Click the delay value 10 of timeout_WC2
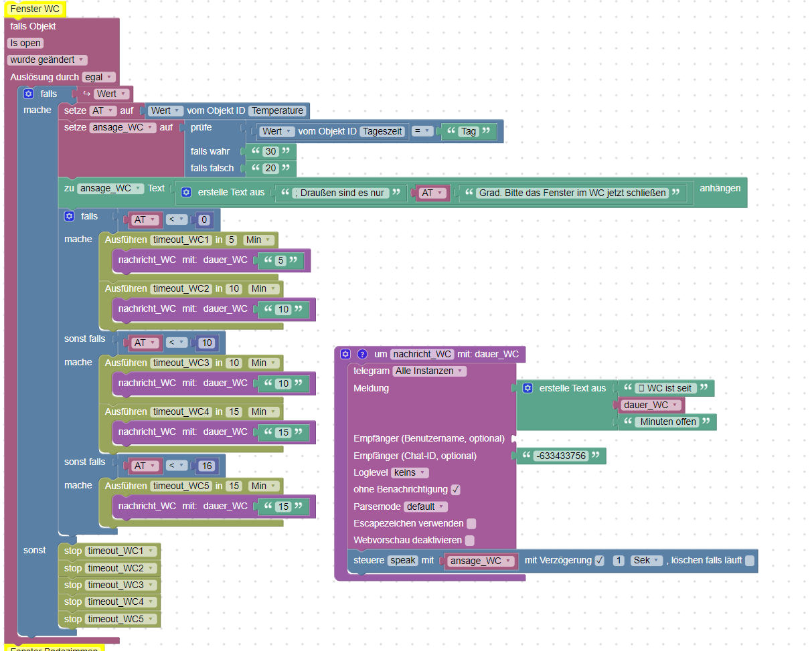The image size is (812, 651). pos(234,288)
